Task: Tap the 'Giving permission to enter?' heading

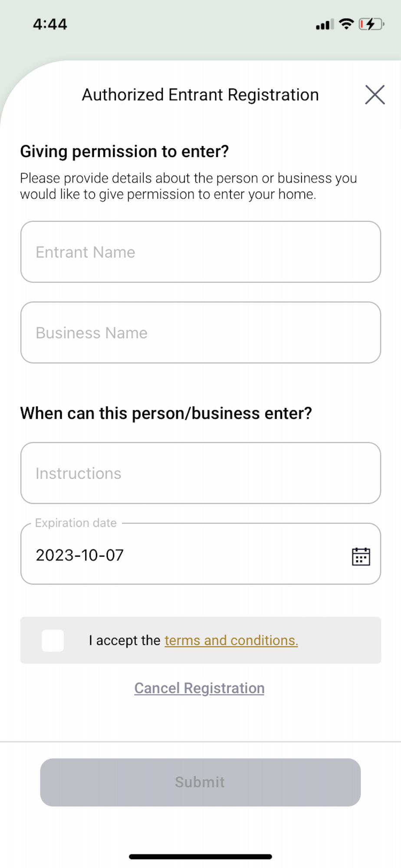Action: 125,151
